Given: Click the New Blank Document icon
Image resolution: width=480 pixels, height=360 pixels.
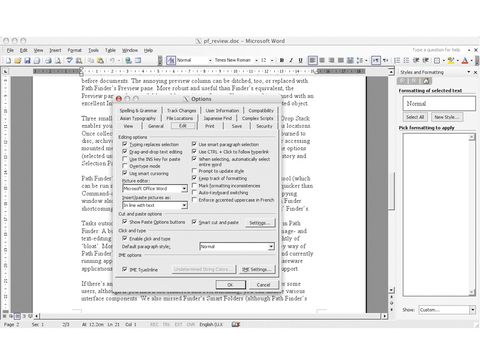Looking at the screenshot, I should (8, 61).
